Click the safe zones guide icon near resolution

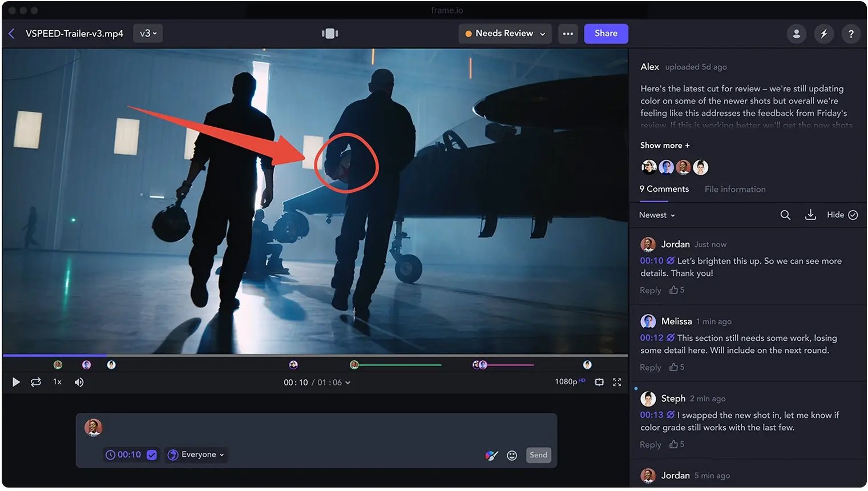599,382
